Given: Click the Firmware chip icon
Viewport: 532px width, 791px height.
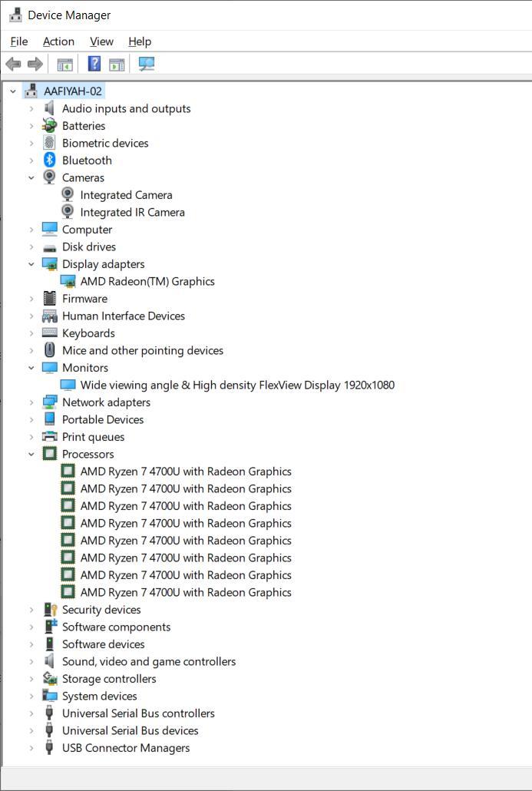Looking at the screenshot, I should pyautogui.click(x=49, y=298).
